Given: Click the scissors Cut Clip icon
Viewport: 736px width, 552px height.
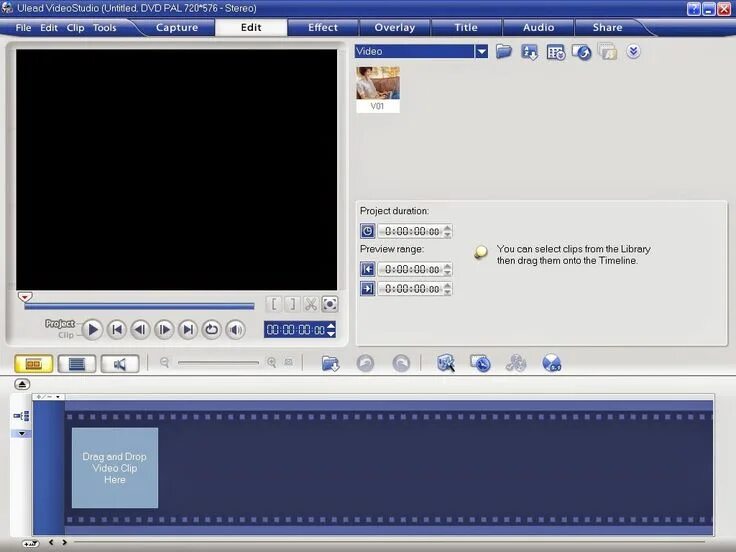Looking at the screenshot, I should (310, 304).
